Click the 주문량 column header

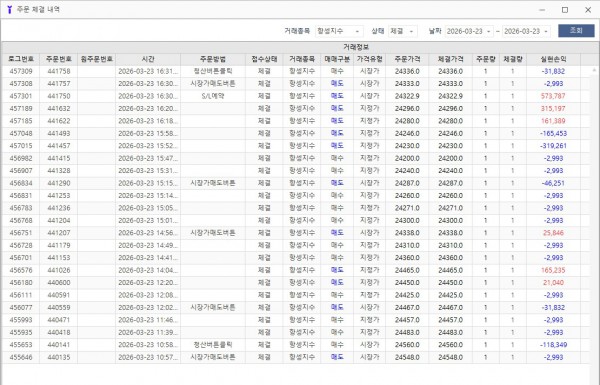coord(486,59)
